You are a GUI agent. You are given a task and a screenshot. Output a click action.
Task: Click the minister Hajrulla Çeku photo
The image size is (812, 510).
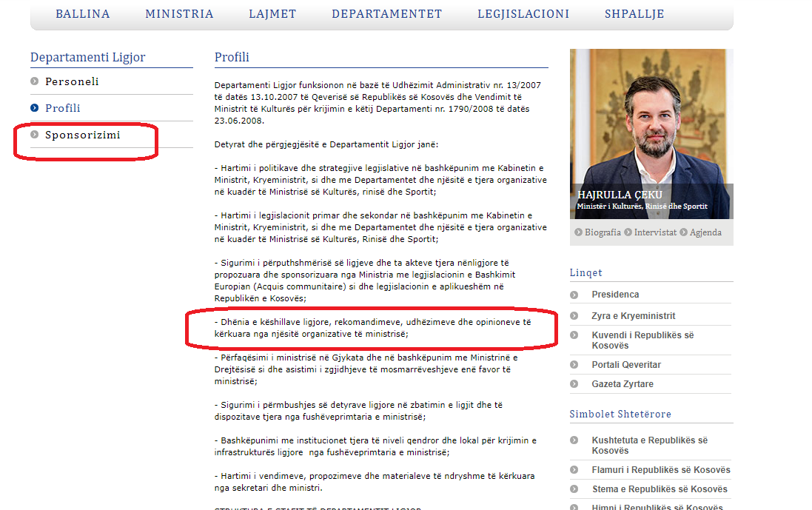[x=651, y=126]
